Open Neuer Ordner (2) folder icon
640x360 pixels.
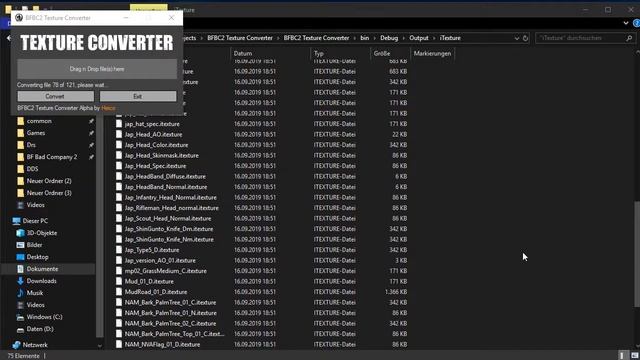coord(20,181)
